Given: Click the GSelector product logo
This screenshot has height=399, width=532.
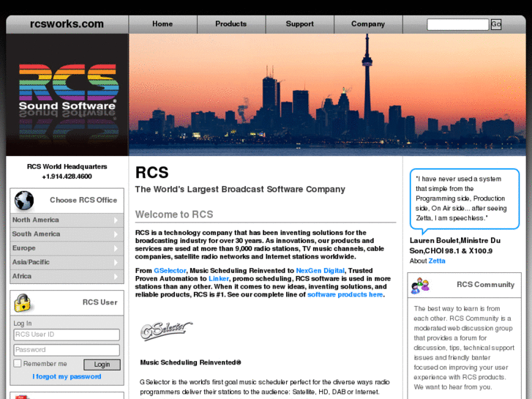Looking at the screenshot, I should [166, 330].
